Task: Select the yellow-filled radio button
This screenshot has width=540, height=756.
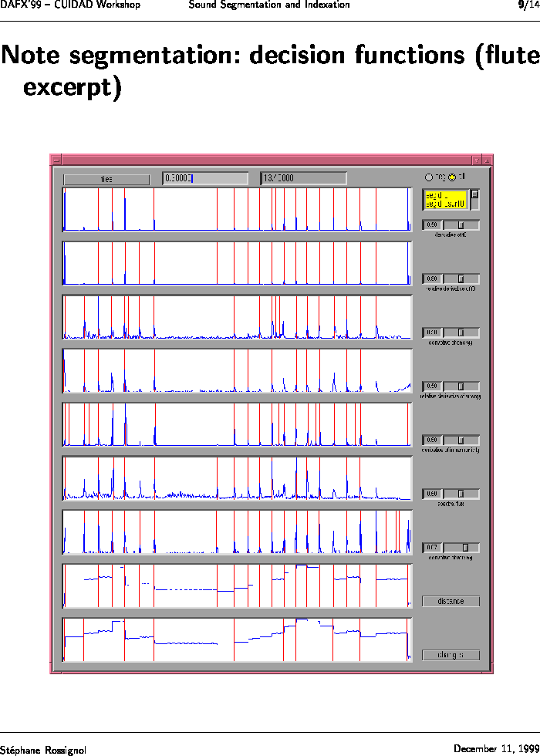Action: point(453,176)
